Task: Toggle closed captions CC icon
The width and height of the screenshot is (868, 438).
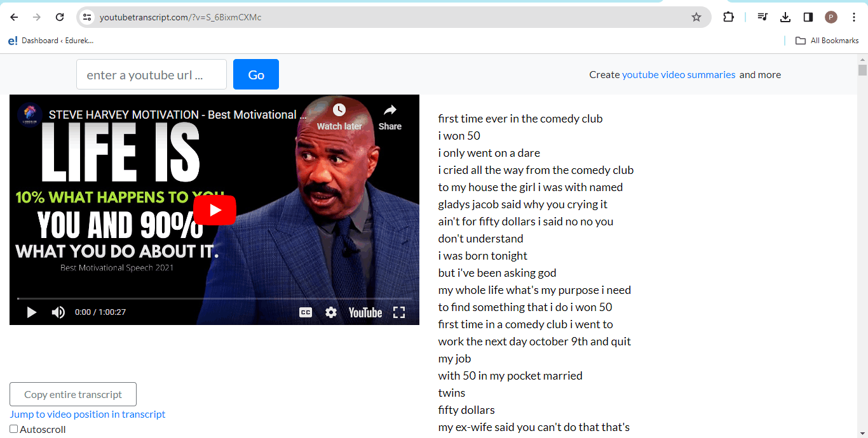Action: pyautogui.click(x=306, y=312)
